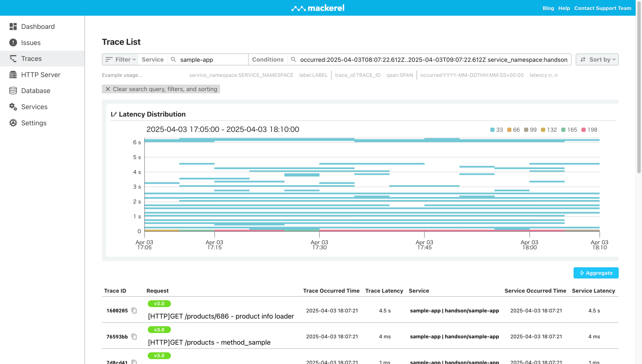Select the Traces sidebar icon

tap(13, 59)
